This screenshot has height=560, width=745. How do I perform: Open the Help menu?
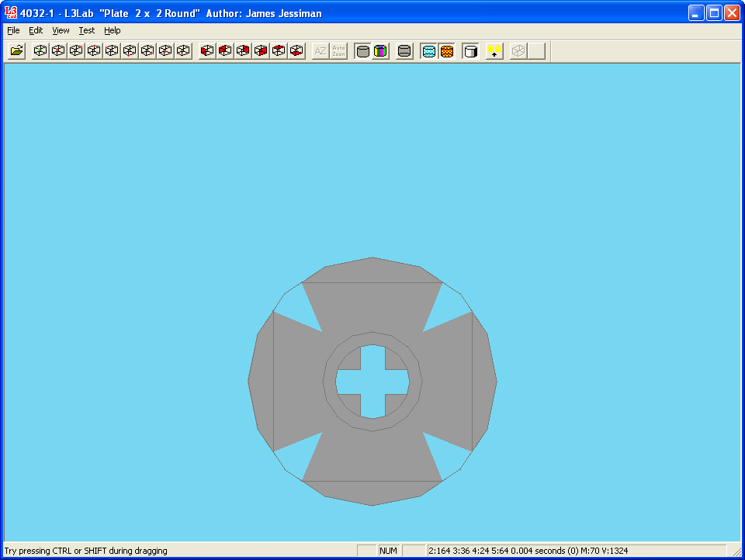click(x=112, y=30)
